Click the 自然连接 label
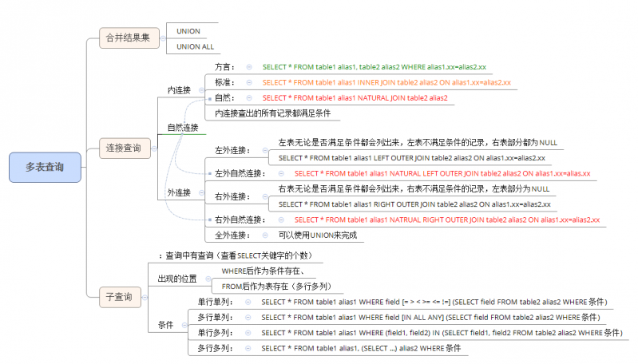The image size is (638, 364). 182,128
